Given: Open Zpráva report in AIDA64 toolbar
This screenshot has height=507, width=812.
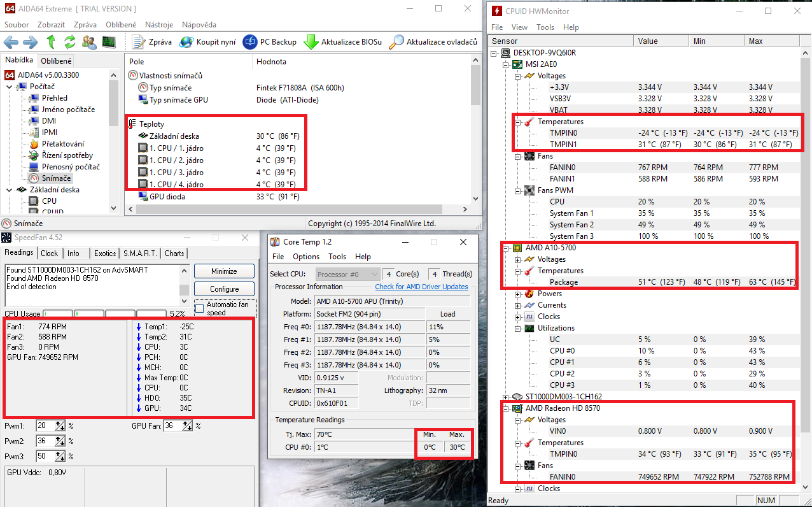Looking at the screenshot, I should click(x=152, y=42).
